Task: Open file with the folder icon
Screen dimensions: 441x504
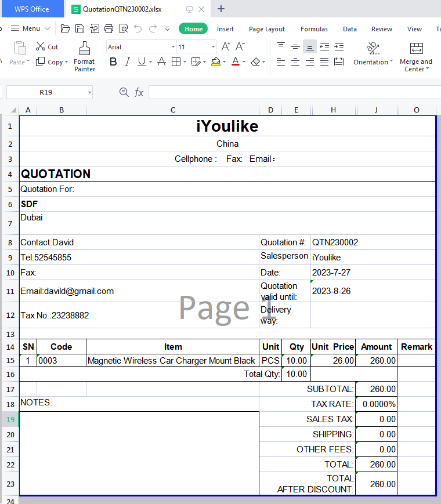Action: coord(66,28)
